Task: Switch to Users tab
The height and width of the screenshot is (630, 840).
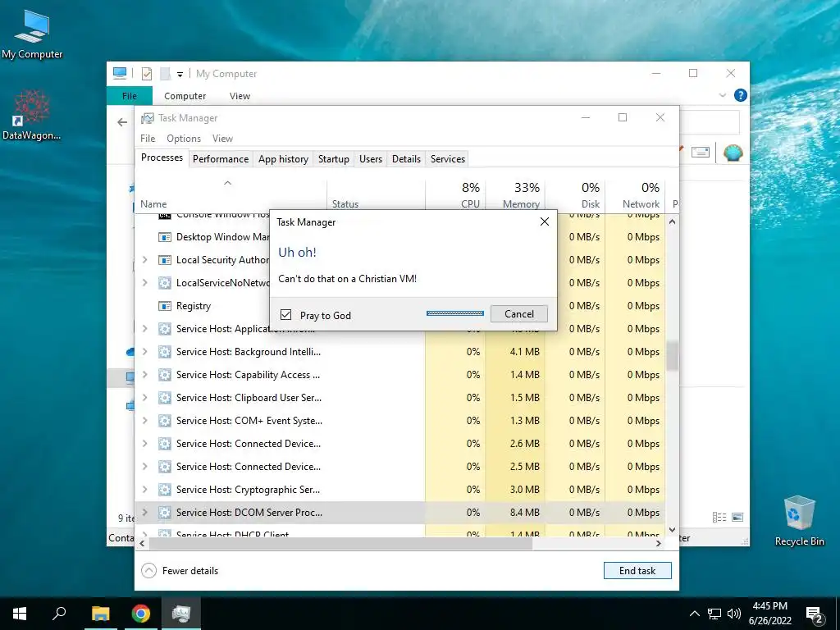Action: pos(371,159)
